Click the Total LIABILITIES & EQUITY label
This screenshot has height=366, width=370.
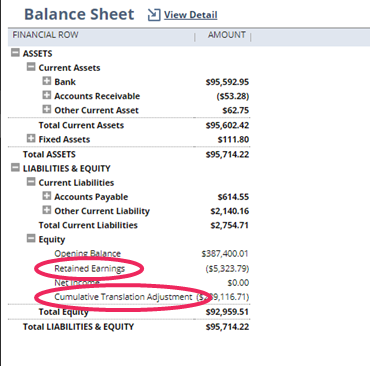tap(78, 327)
